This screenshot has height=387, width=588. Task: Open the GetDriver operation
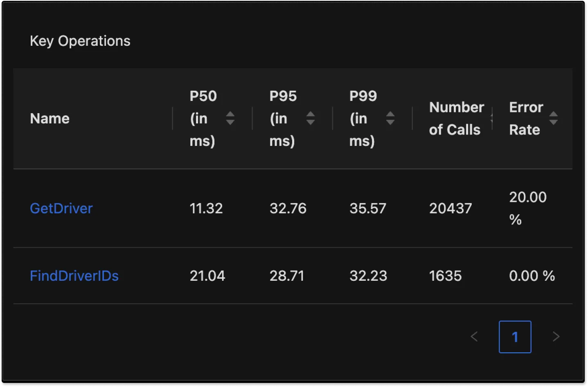[61, 208]
